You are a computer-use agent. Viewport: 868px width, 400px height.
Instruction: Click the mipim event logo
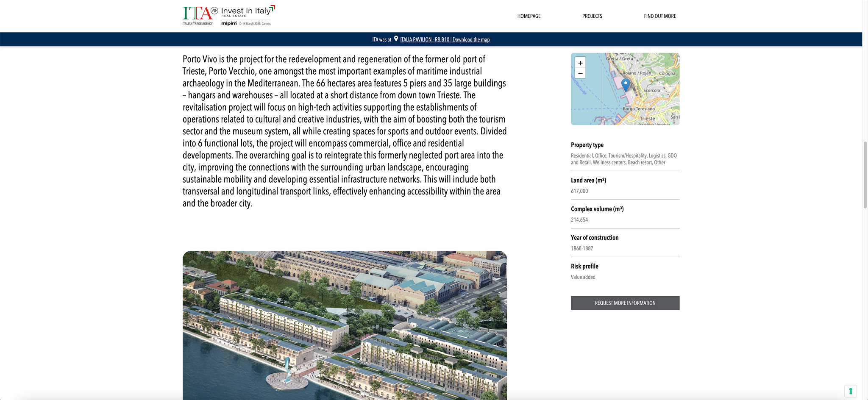point(229,24)
